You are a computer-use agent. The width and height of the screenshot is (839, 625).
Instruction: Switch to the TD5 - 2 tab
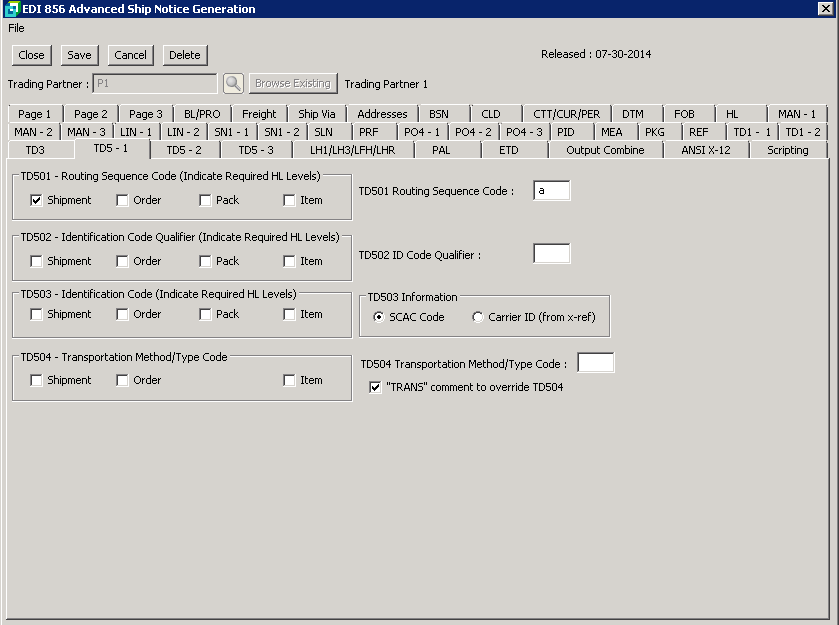(184, 150)
